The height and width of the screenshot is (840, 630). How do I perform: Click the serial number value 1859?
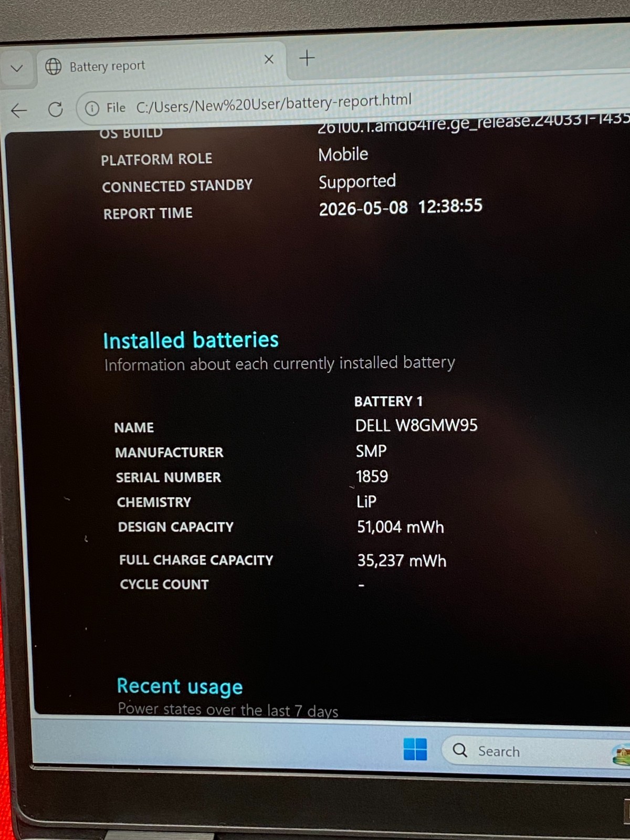point(372,476)
